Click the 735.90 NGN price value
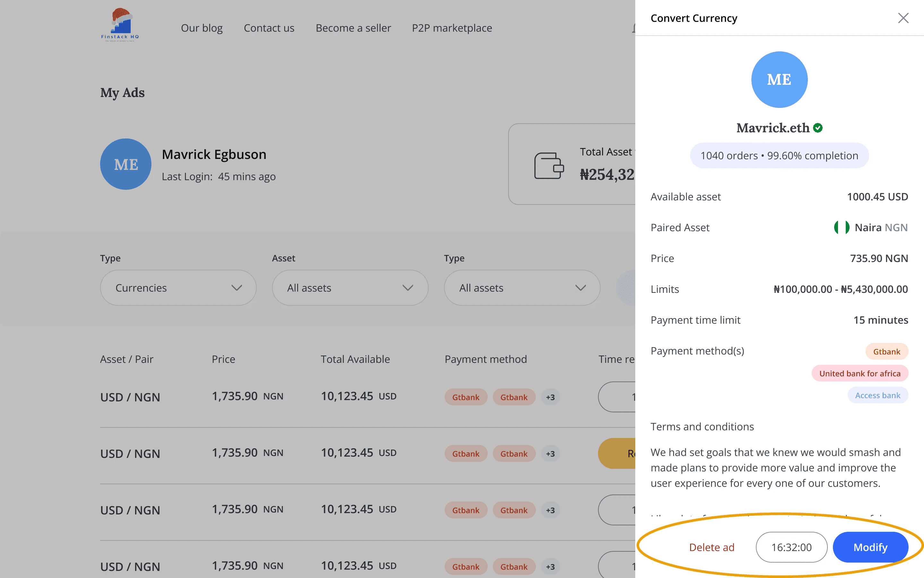 [879, 258]
